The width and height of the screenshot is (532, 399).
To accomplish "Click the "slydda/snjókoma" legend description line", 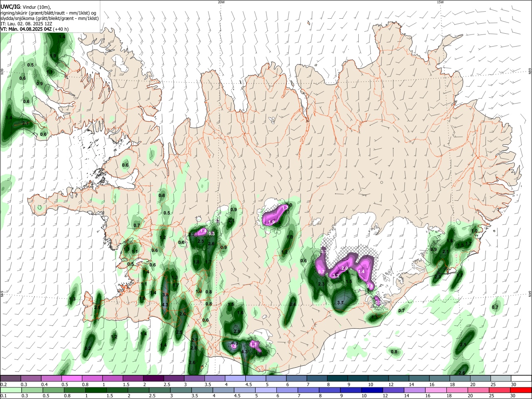I will coord(49,18).
